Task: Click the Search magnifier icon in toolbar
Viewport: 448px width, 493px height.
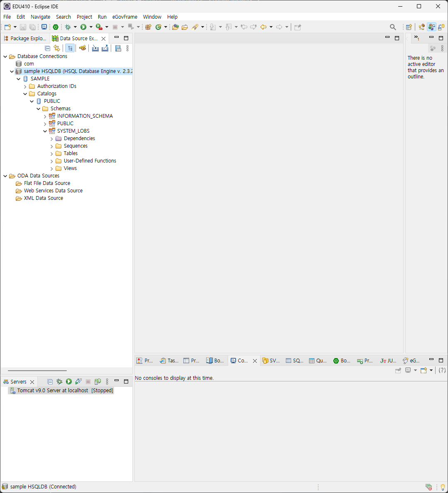Action: (393, 27)
